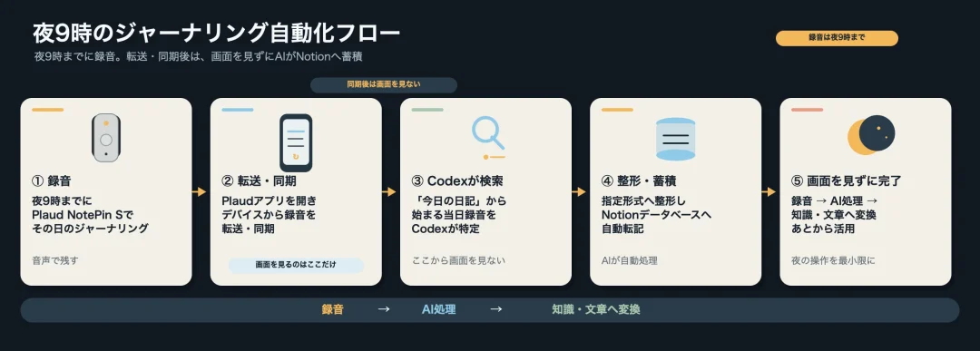Click the light blue pill '画面を見るのはここだけ'
This screenshot has height=351, width=980.
click(x=296, y=265)
